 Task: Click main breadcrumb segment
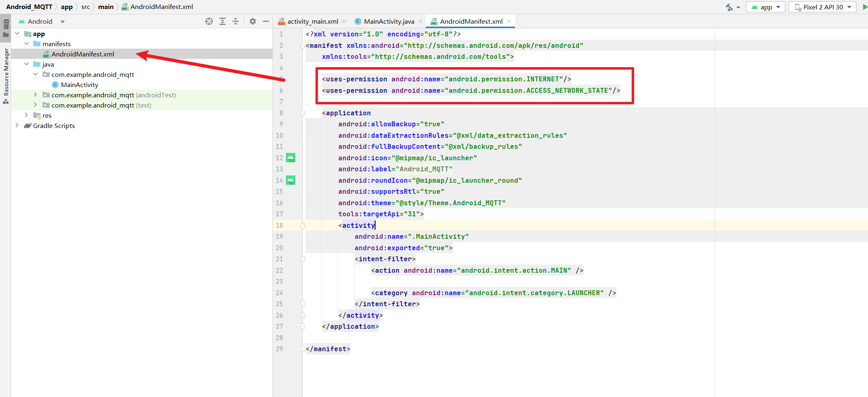point(106,7)
